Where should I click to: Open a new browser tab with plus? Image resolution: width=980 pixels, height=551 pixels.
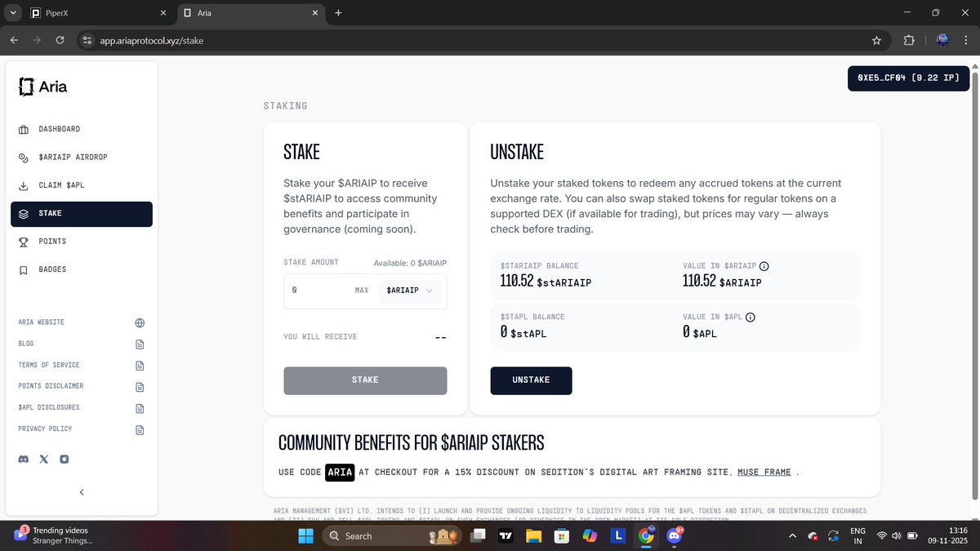click(x=339, y=13)
